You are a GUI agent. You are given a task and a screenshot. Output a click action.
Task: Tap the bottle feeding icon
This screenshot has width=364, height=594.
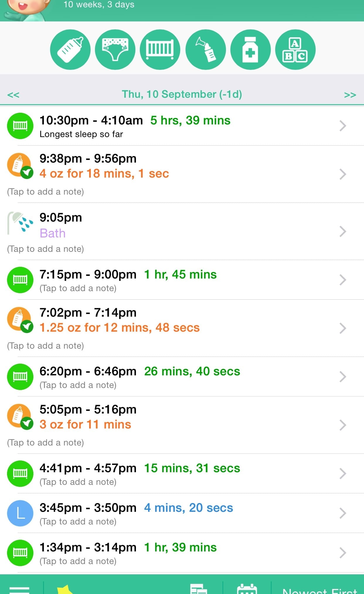coord(70,50)
